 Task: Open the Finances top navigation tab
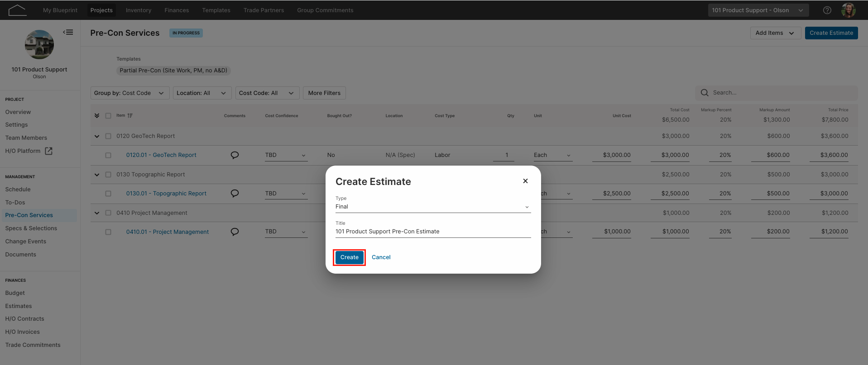pos(177,10)
